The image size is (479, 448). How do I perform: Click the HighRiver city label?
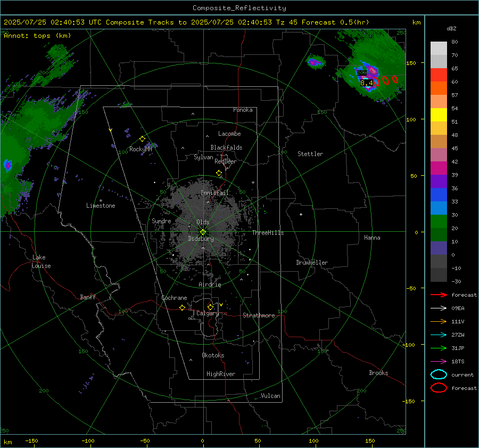click(221, 374)
